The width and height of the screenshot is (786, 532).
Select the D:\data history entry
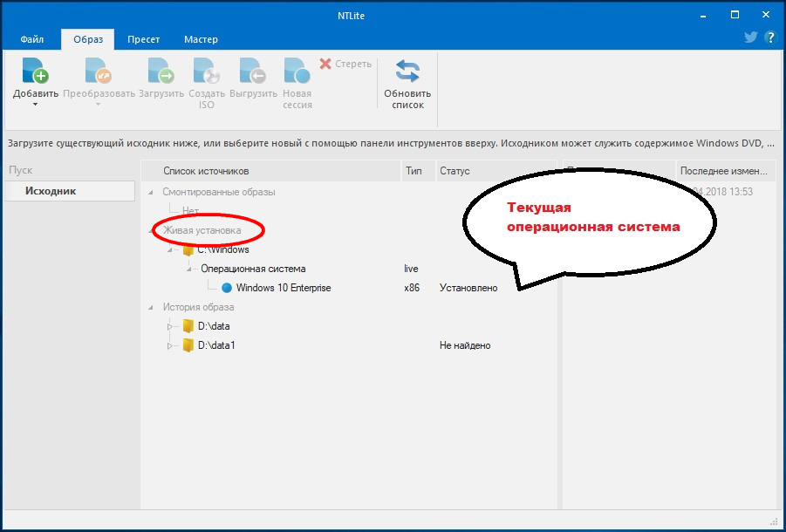pyautogui.click(x=214, y=327)
